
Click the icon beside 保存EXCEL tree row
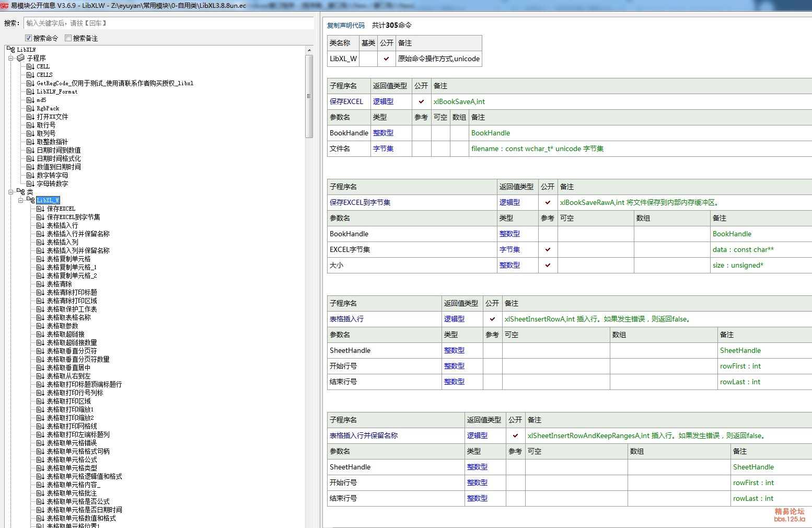[x=40, y=209]
